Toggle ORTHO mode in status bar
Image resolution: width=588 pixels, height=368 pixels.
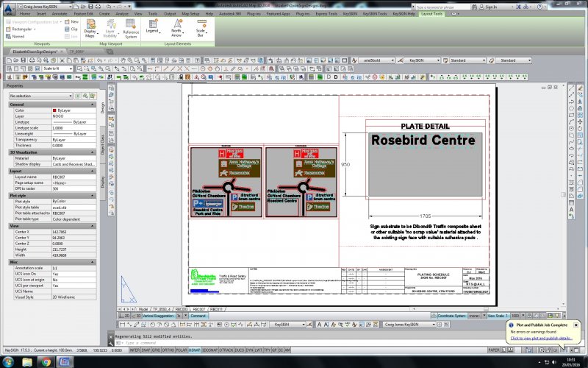168,350
